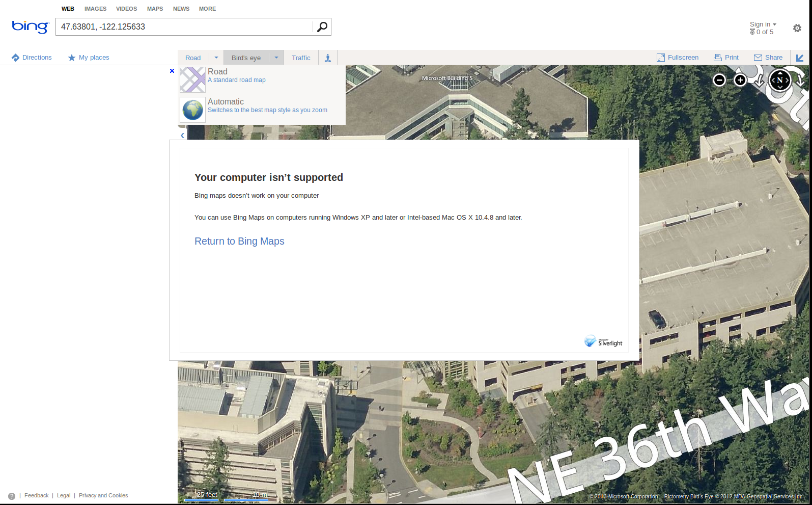Click Privacy and Cookies link
Image resolution: width=812 pixels, height=505 pixels.
coord(103,495)
